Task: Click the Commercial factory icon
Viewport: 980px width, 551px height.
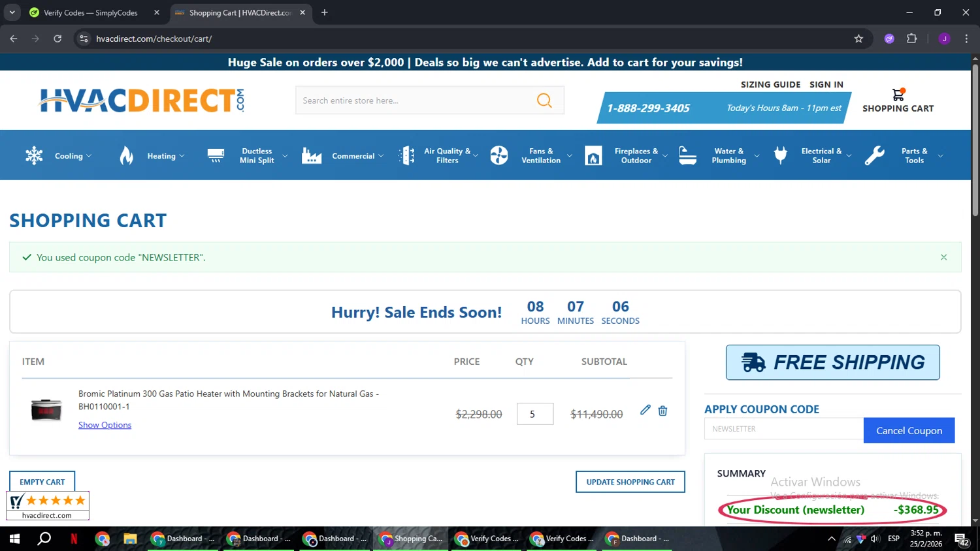Action: click(x=312, y=155)
